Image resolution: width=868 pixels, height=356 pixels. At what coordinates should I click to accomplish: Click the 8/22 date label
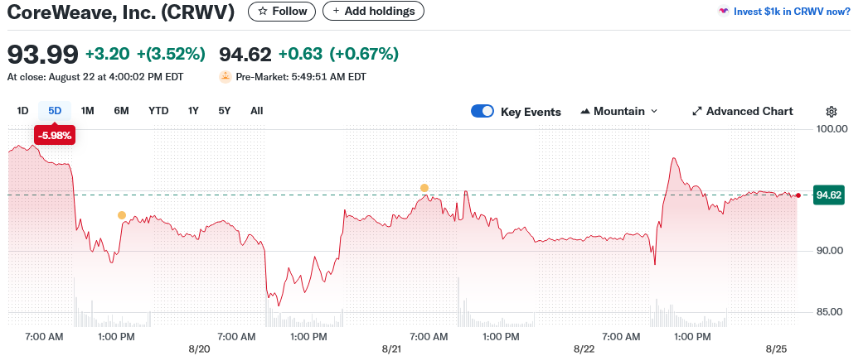[584, 349]
